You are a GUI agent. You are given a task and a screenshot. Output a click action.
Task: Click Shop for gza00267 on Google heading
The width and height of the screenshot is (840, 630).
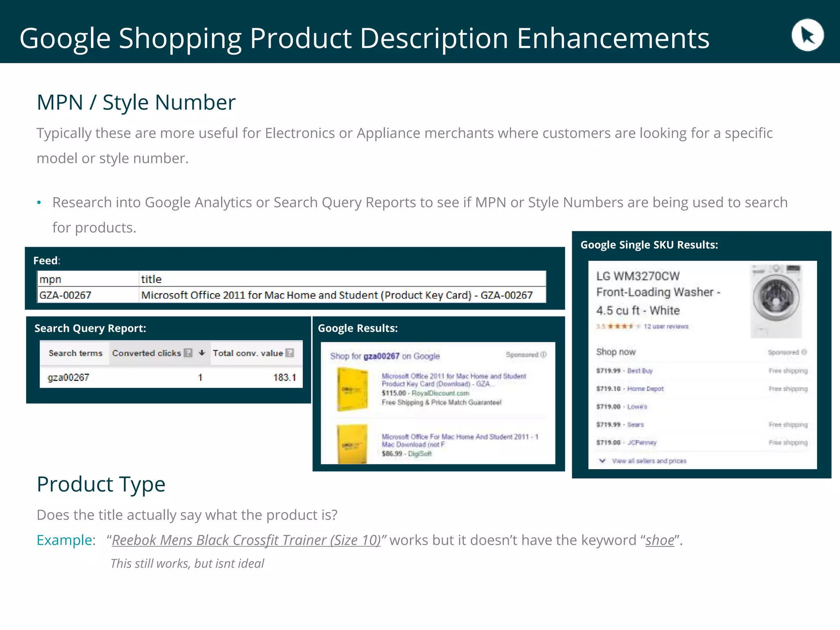[x=385, y=356]
